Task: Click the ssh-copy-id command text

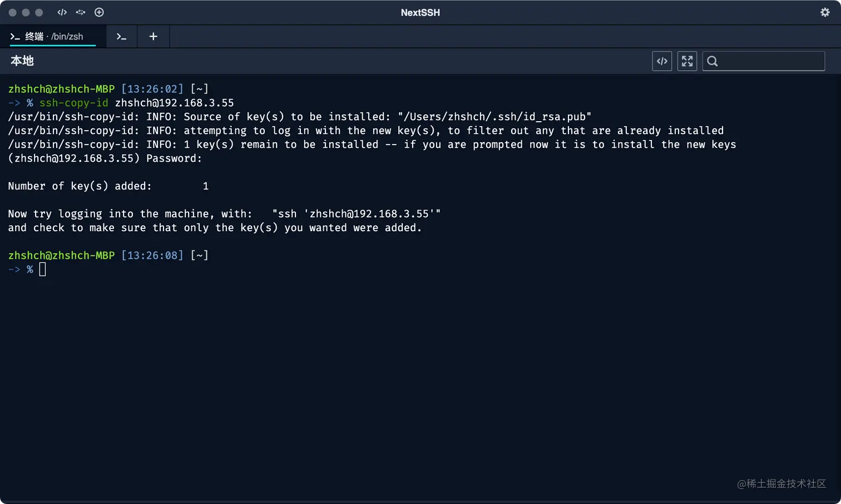Action: (x=73, y=103)
